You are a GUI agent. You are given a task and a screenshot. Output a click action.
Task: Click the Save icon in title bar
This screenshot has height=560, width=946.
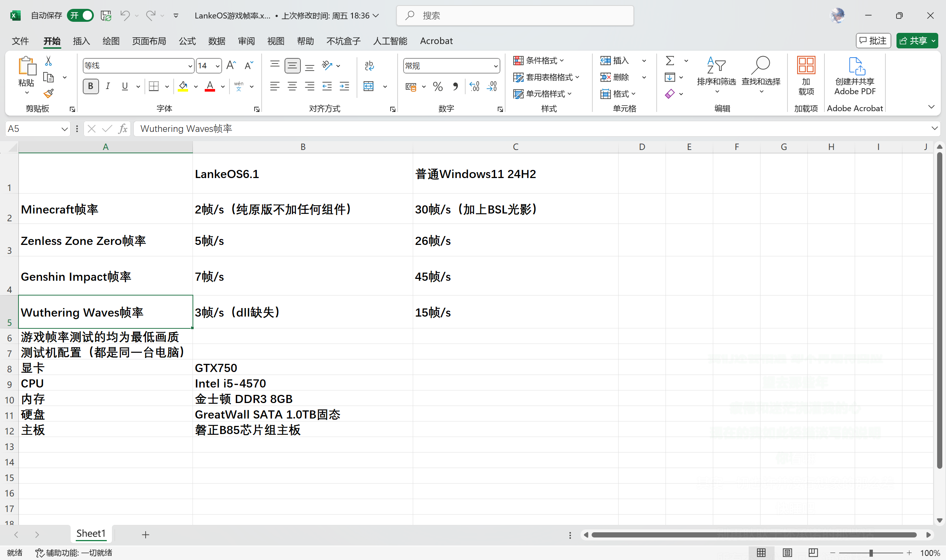106,16
